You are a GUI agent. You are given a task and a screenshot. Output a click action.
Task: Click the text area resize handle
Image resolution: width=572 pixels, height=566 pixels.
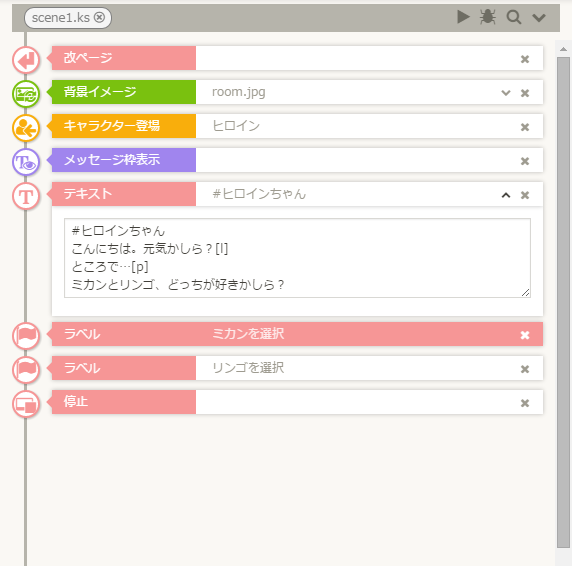pyautogui.click(x=526, y=293)
